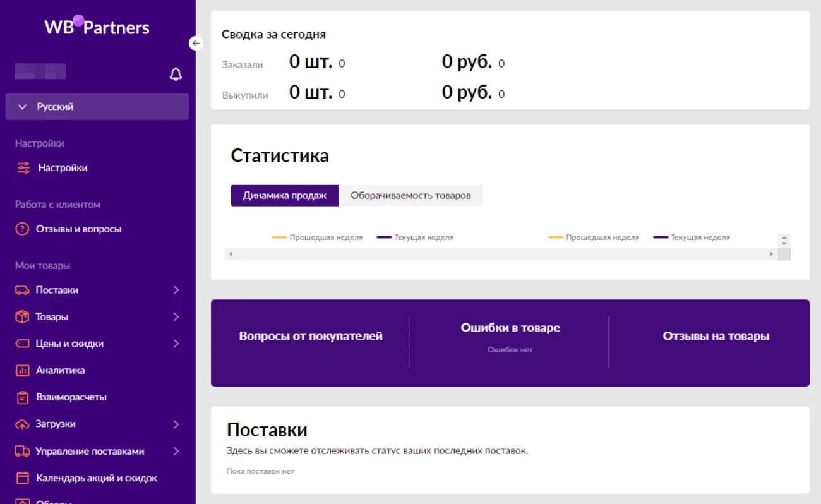This screenshot has width=821, height=504.
Task: Open Отзывы на товары section
Action: [x=716, y=336]
